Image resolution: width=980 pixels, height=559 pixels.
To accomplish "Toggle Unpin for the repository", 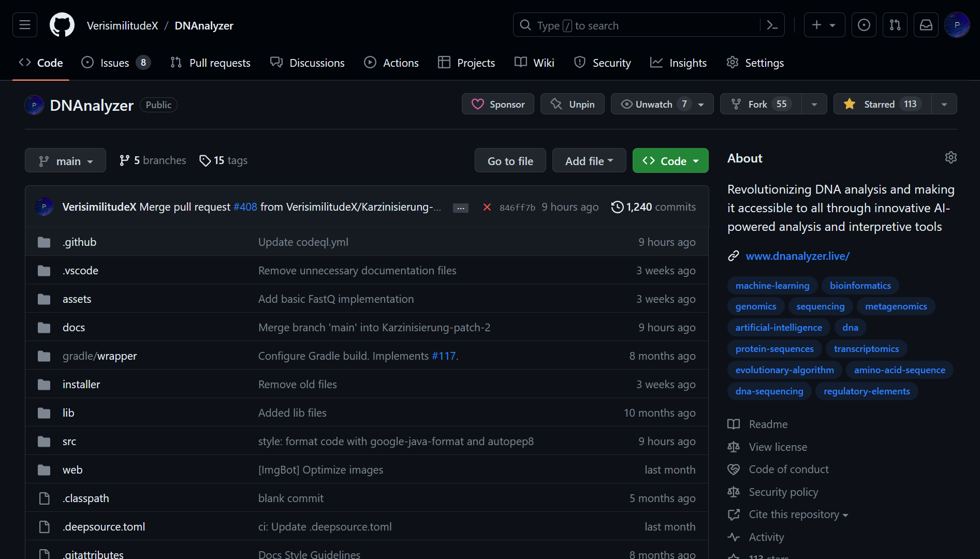I will coord(572,104).
